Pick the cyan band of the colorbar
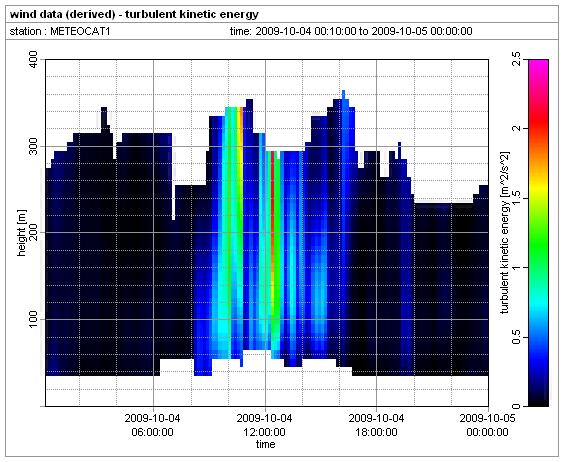564x462 pixels. pyautogui.click(x=538, y=302)
